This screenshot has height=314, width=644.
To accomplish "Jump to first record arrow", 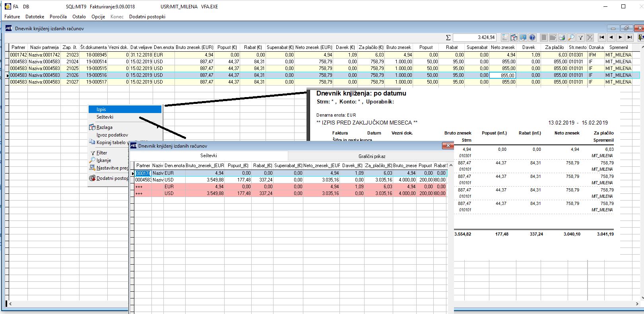I will point(602,37).
